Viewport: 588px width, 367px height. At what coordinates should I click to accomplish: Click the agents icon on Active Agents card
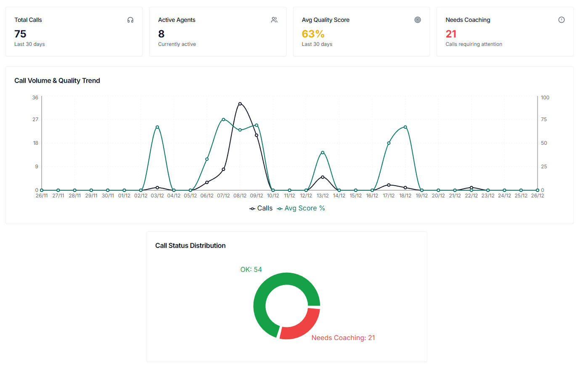(274, 19)
